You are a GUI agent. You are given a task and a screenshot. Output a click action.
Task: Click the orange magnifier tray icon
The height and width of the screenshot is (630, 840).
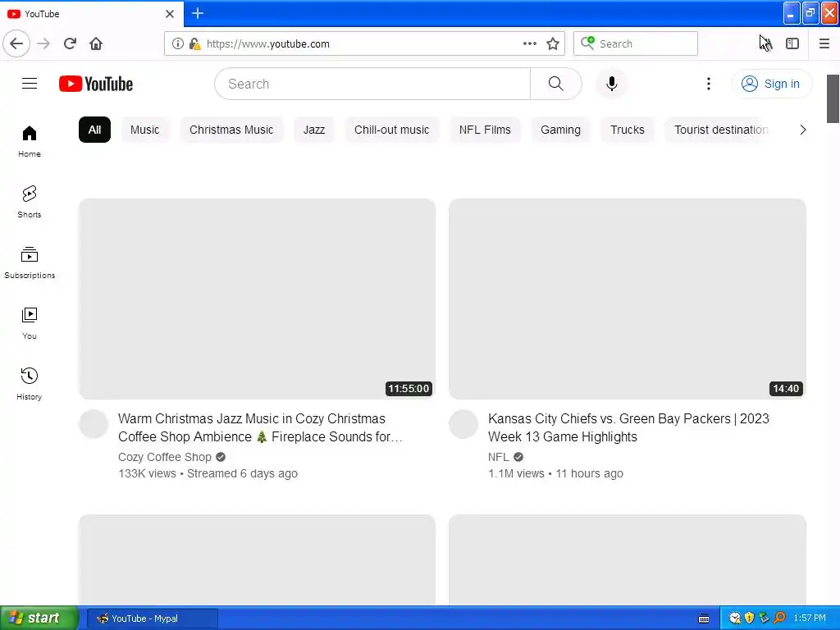click(779, 619)
